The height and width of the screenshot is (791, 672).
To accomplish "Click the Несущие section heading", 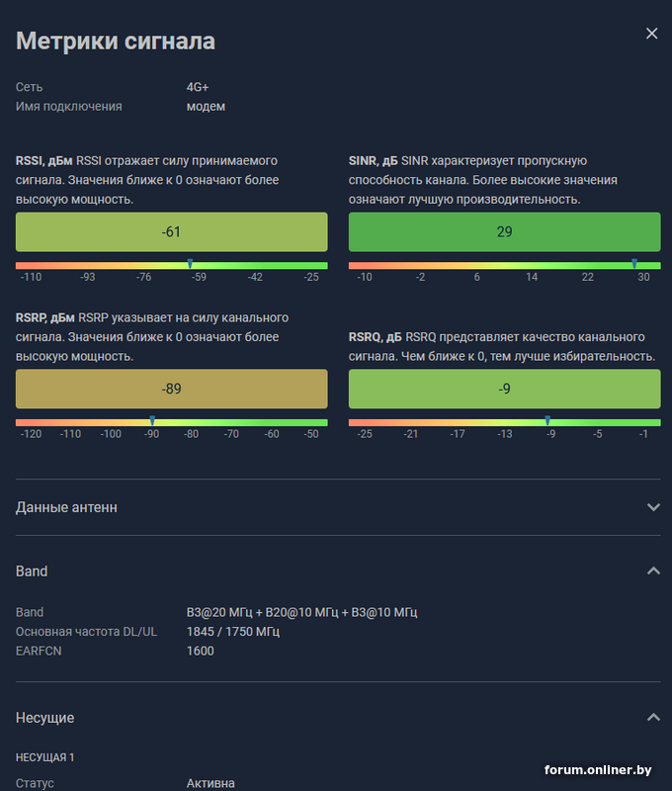I will 44,718.
